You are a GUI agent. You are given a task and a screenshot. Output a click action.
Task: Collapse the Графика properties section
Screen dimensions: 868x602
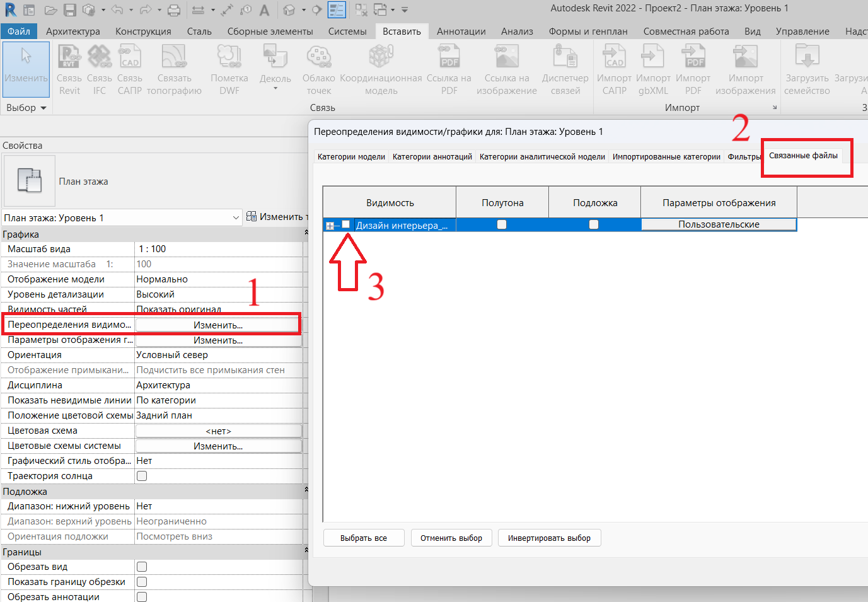tap(306, 233)
